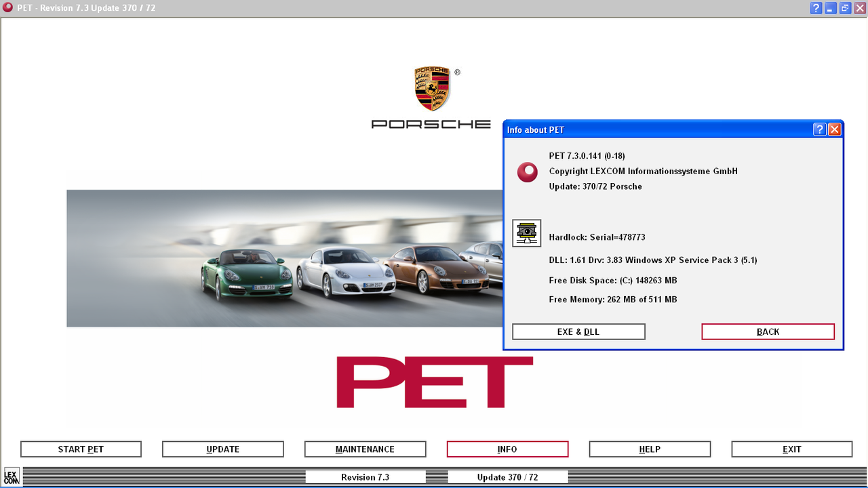The image size is (868, 488).
Task: Click the Update 370 / 72 status field
Action: point(507,477)
